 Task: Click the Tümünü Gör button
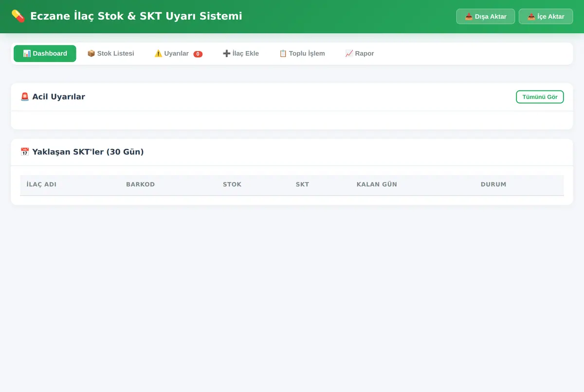540,97
